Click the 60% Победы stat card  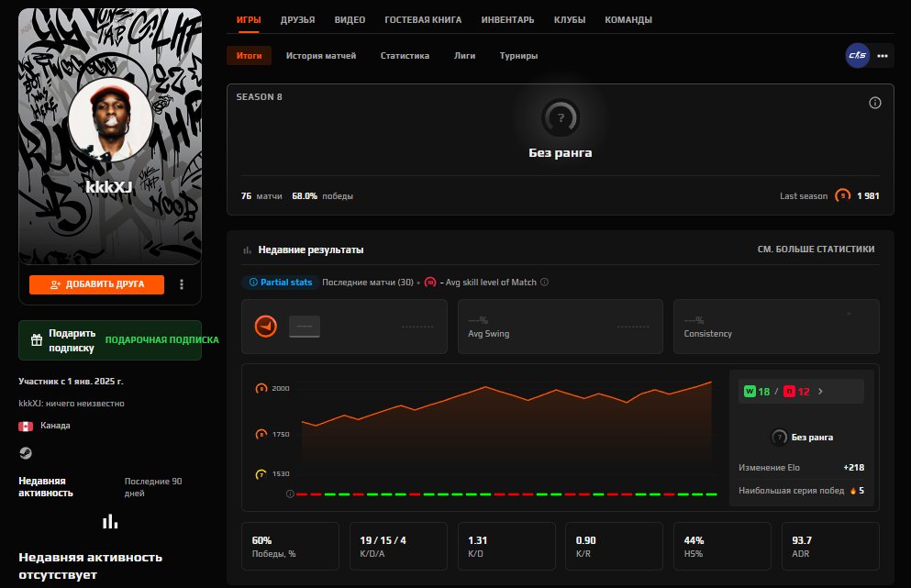pyautogui.click(x=290, y=546)
